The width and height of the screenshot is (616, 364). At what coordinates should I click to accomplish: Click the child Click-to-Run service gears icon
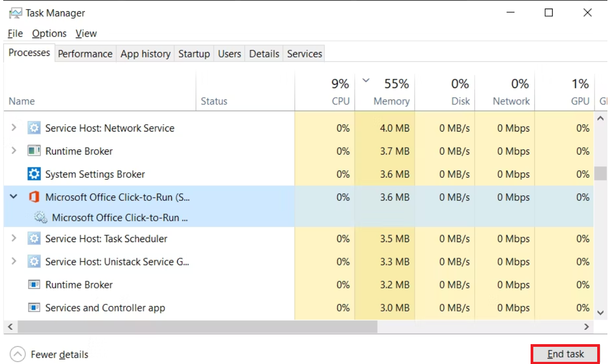[40, 217]
